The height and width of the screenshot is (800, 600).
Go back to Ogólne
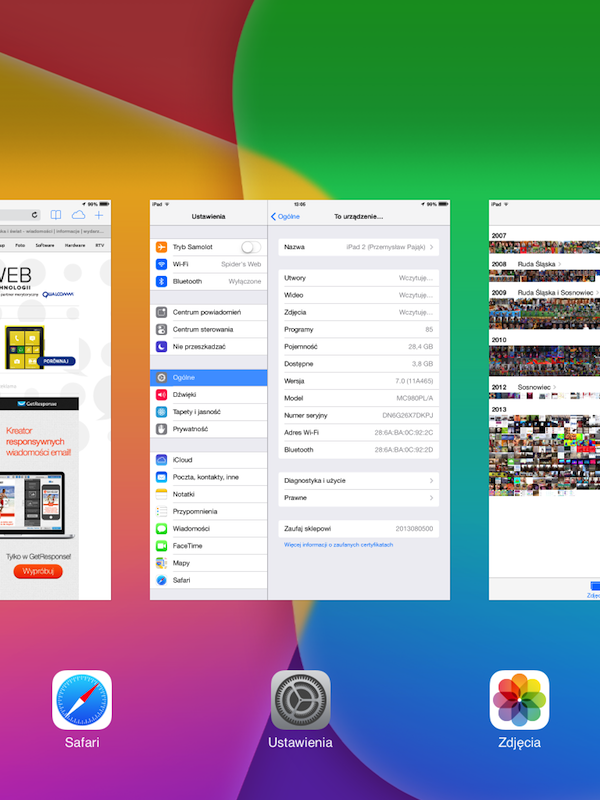(x=285, y=216)
